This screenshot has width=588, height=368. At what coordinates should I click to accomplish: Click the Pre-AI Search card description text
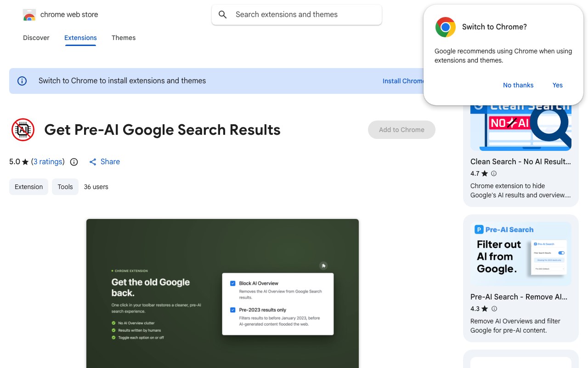coord(515,326)
